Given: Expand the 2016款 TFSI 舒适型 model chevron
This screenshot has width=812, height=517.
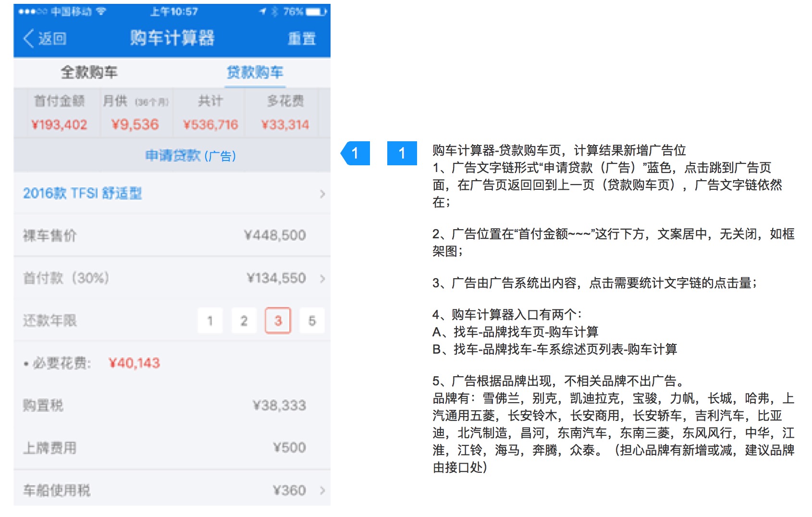Looking at the screenshot, I should click(x=322, y=194).
